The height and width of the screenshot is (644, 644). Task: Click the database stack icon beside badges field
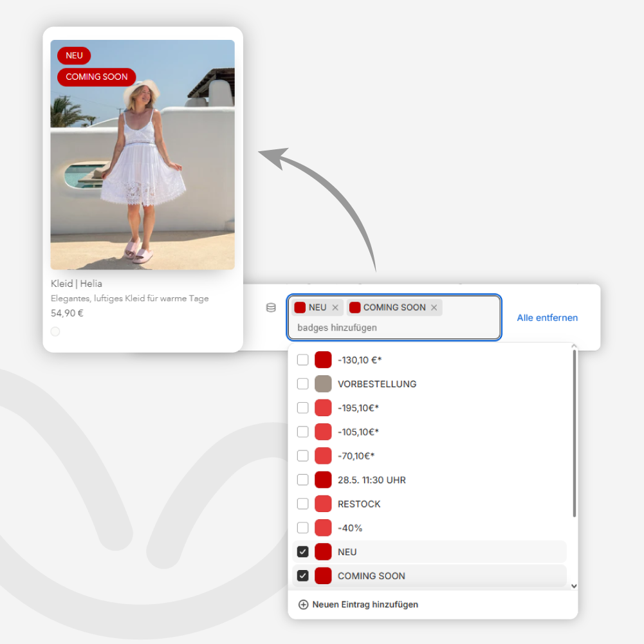coord(271,308)
